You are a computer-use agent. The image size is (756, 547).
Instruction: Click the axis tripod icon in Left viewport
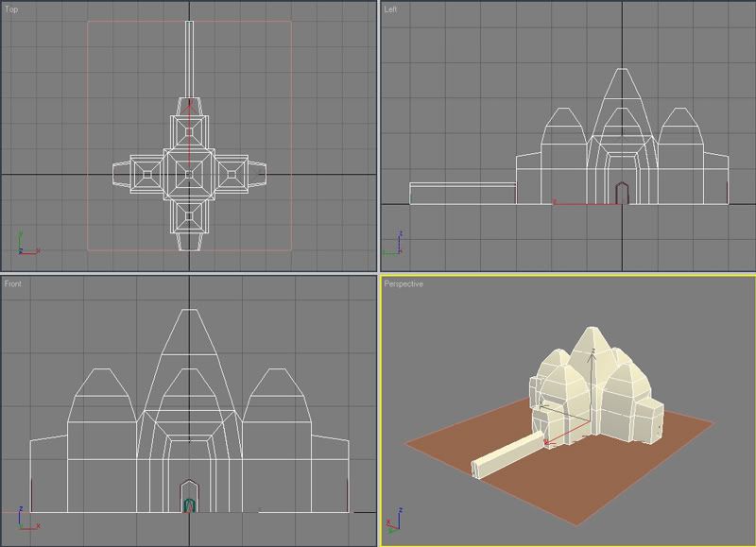click(395, 245)
